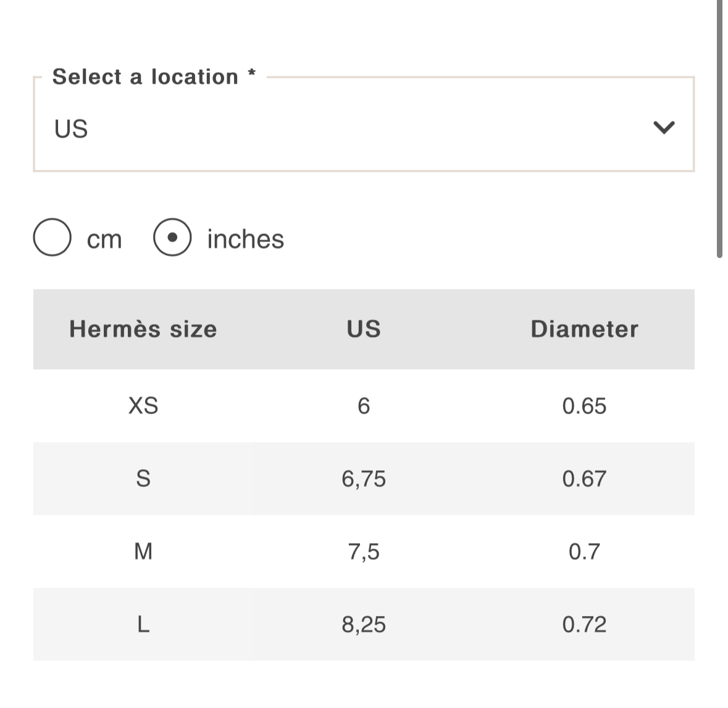Click the US value in location field

[x=71, y=129]
